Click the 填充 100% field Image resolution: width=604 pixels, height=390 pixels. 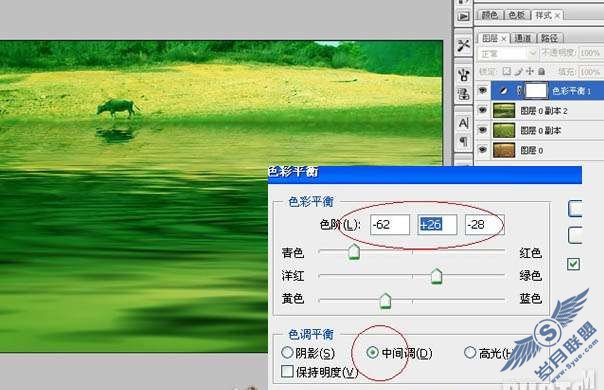click(x=591, y=72)
